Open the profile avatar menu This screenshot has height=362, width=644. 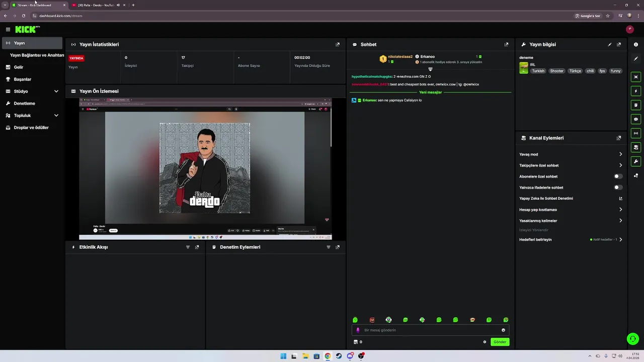coord(629,30)
